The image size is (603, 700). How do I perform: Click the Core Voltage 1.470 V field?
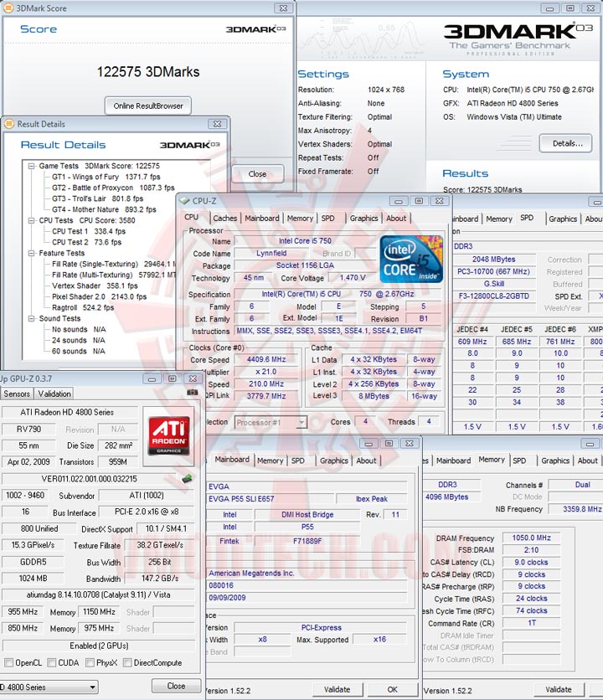coord(353,278)
